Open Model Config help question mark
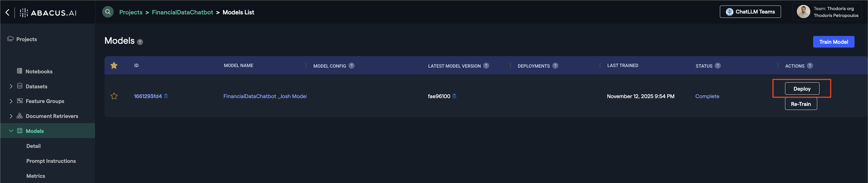 point(351,66)
